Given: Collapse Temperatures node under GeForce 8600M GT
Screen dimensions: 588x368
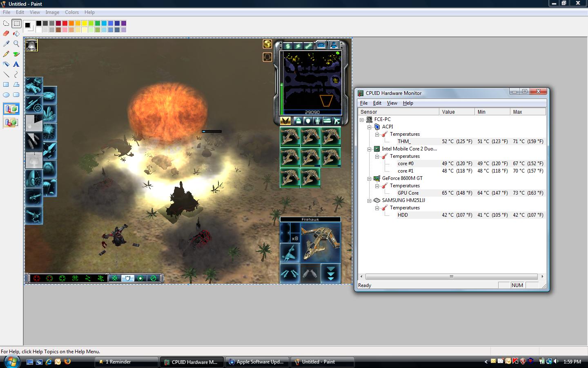Looking at the screenshot, I should pos(377,186).
